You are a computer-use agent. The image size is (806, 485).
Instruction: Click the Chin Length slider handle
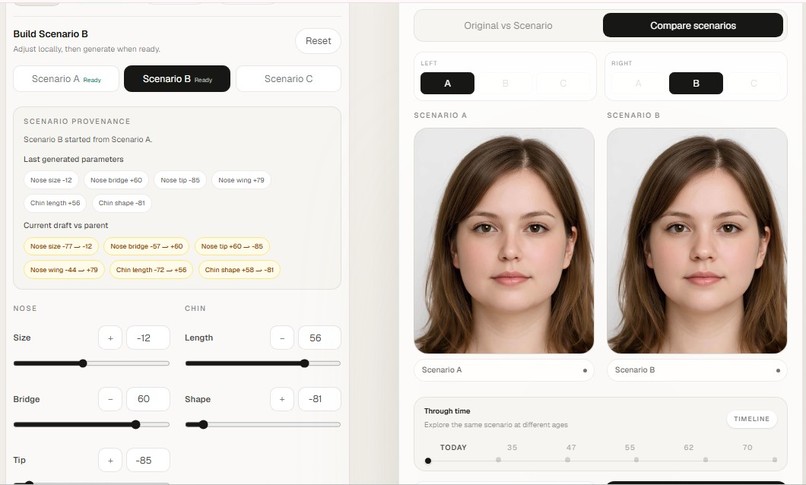coord(305,363)
